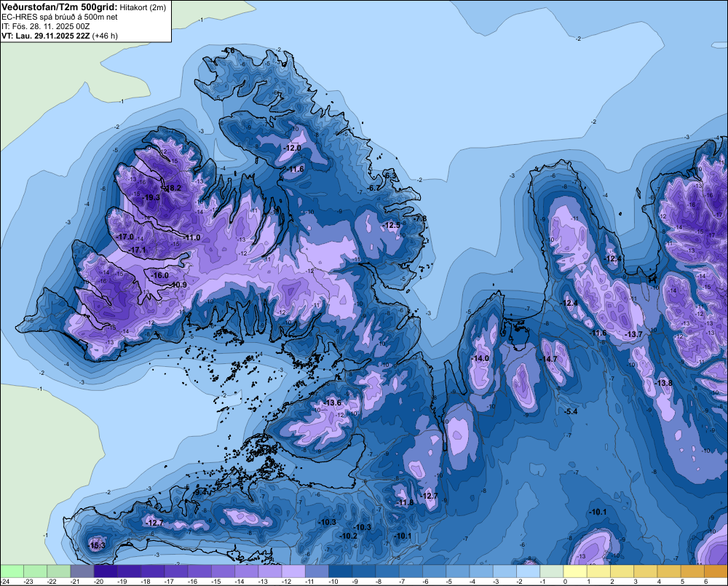
Task: Click the orange legend swatch right of 6
Action: tap(716, 571)
